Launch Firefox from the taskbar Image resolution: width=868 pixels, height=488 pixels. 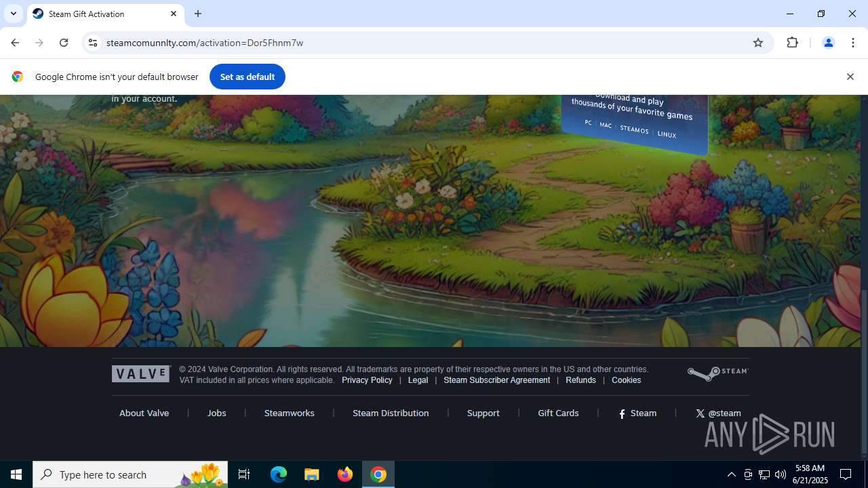[x=345, y=474]
